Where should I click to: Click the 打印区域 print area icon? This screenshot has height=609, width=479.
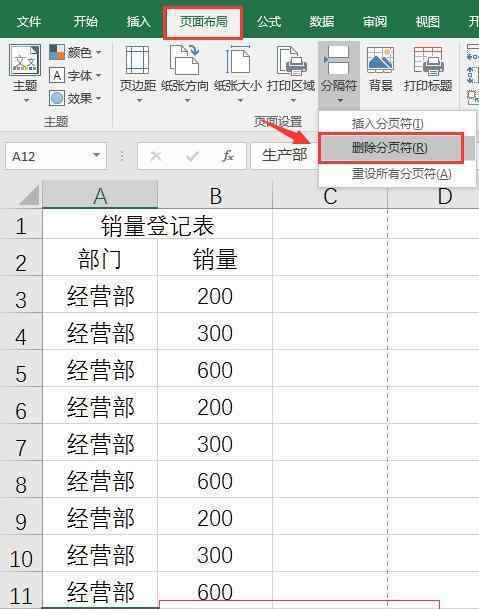point(291,60)
